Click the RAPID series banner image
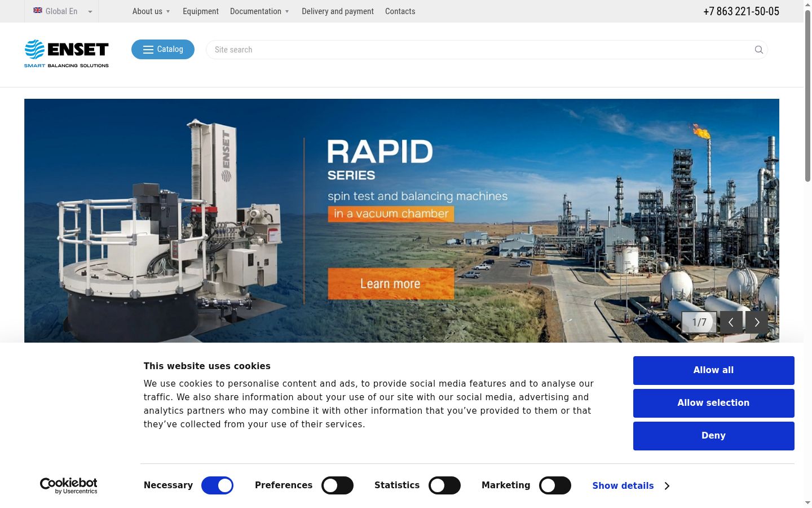Image resolution: width=812 pixels, height=508 pixels. coord(401,221)
